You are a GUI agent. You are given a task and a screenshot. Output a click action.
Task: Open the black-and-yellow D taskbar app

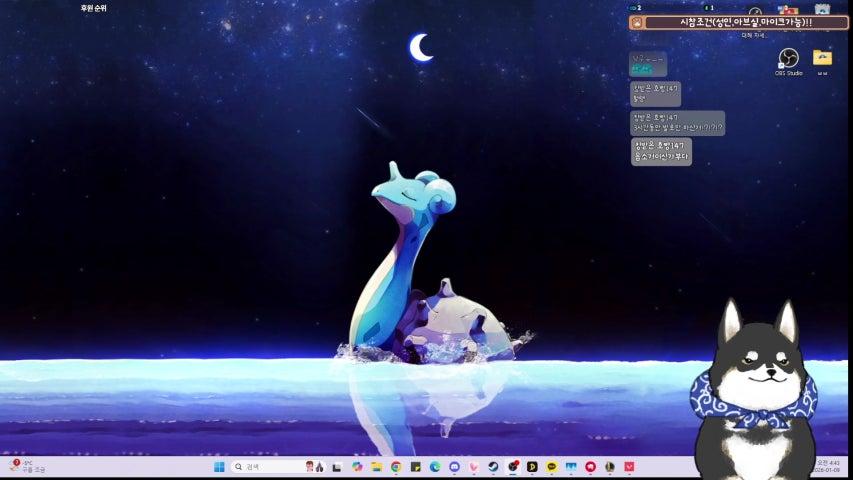pos(532,467)
